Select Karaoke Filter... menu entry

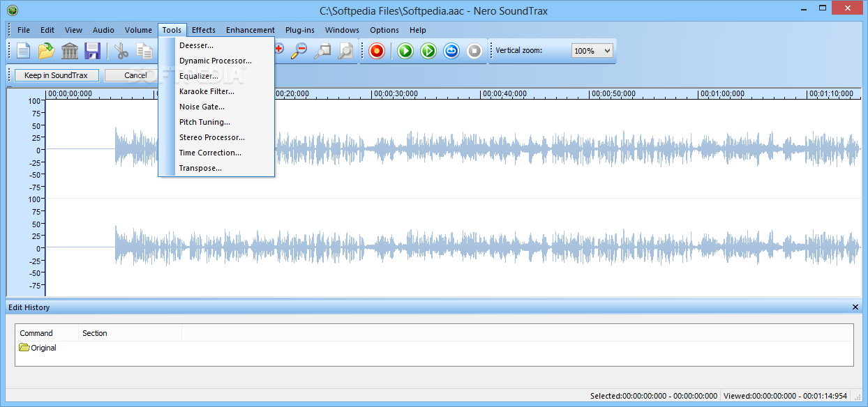click(216, 91)
